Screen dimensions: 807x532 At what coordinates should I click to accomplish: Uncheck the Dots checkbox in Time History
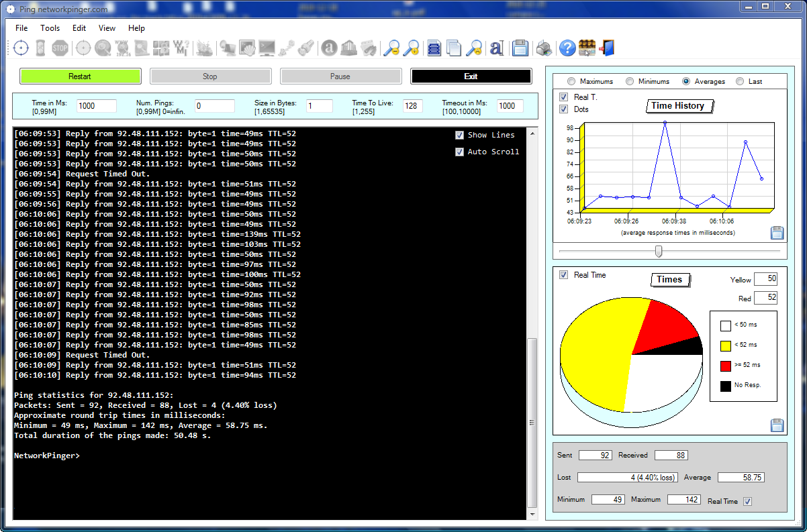pyautogui.click(x=564, y=109)
